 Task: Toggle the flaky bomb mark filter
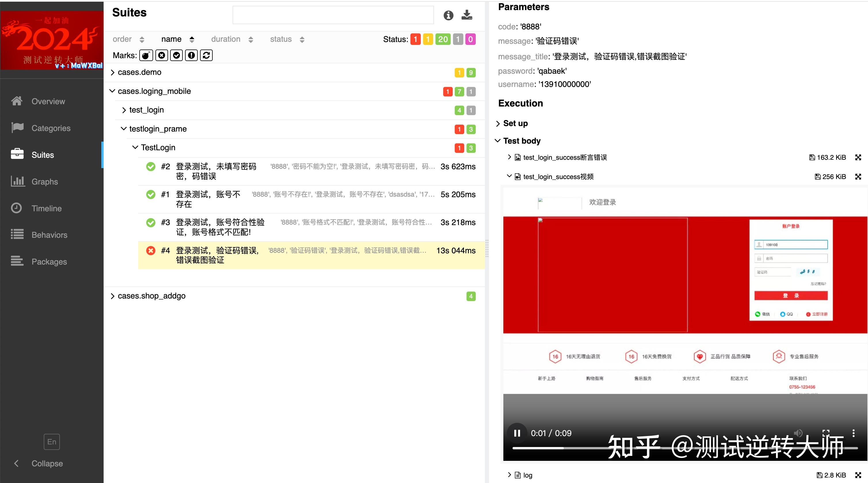pos(146,55)
